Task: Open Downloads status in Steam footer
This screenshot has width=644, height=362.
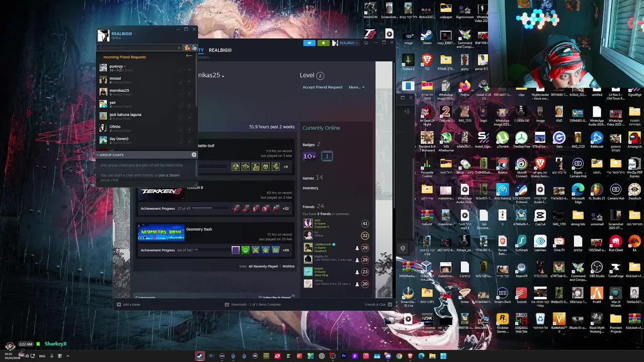Action: click(253, 304)
